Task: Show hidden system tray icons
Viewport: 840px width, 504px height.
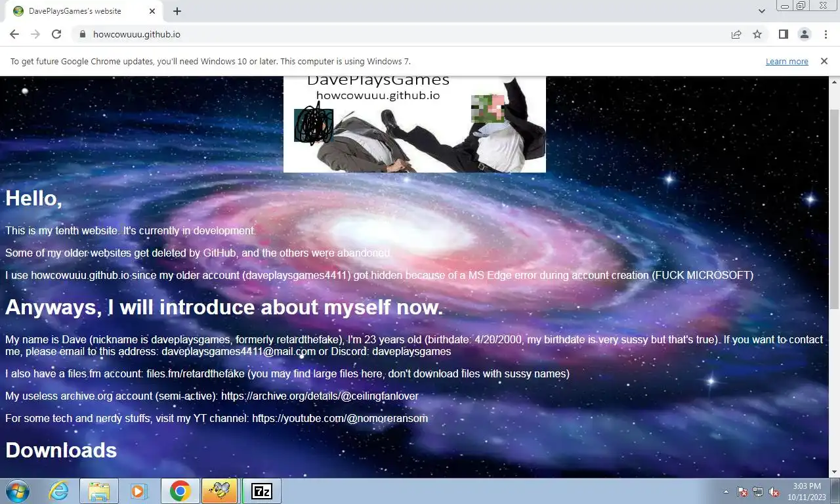Action: click(x=726, y=492)
